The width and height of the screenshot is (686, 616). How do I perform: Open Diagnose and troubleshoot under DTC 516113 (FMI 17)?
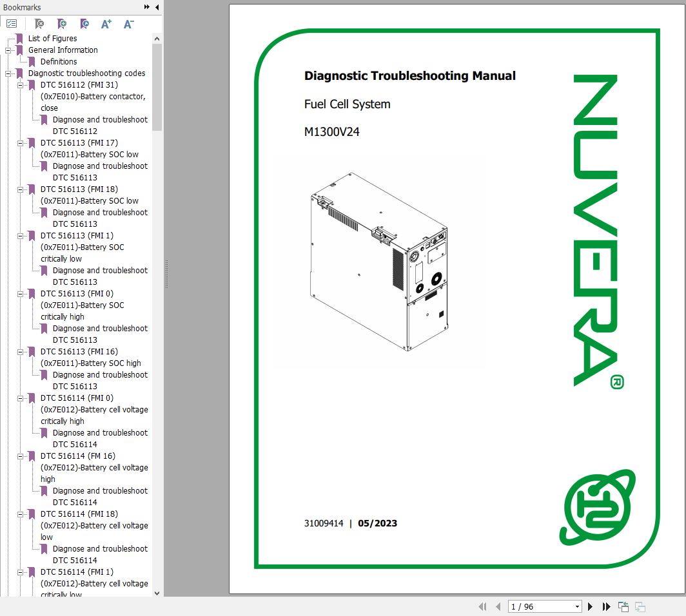click(x=100, y=171)
